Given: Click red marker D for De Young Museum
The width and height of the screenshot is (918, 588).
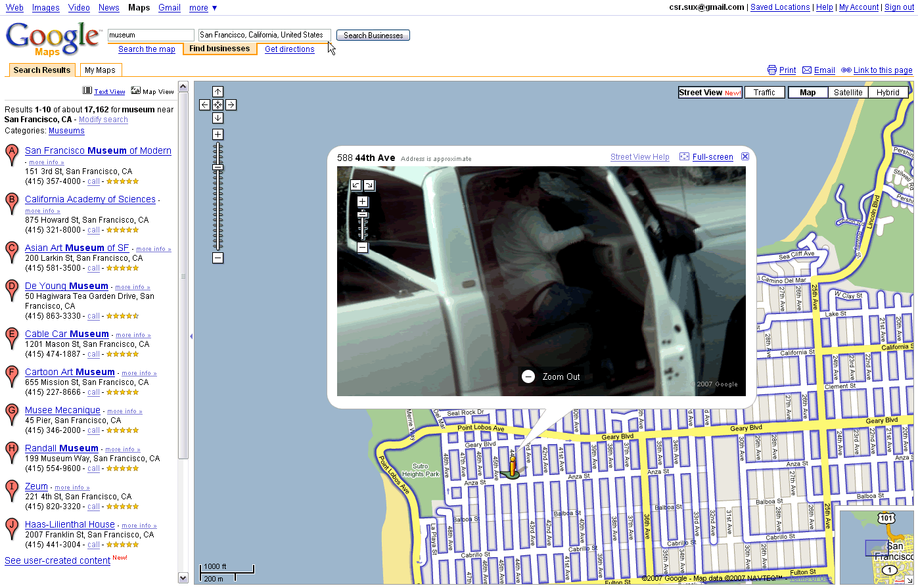Looking at the screenshot, I should coord(11,291).
